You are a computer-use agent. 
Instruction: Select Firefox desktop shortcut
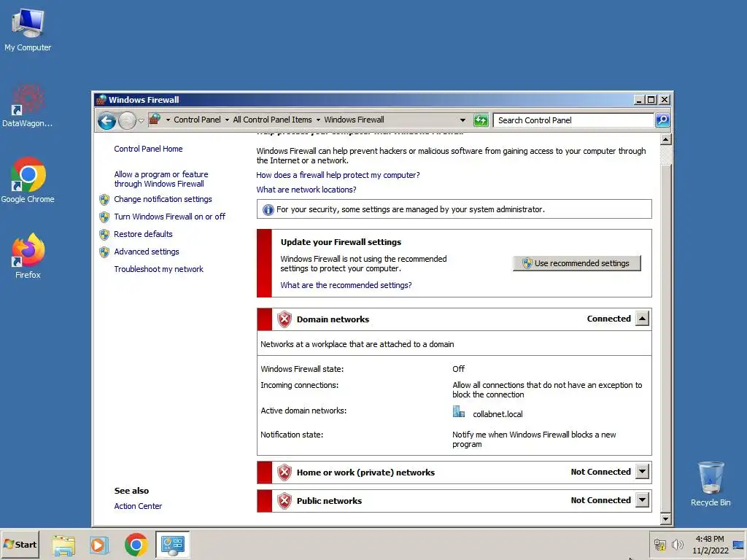coord(28,256)
